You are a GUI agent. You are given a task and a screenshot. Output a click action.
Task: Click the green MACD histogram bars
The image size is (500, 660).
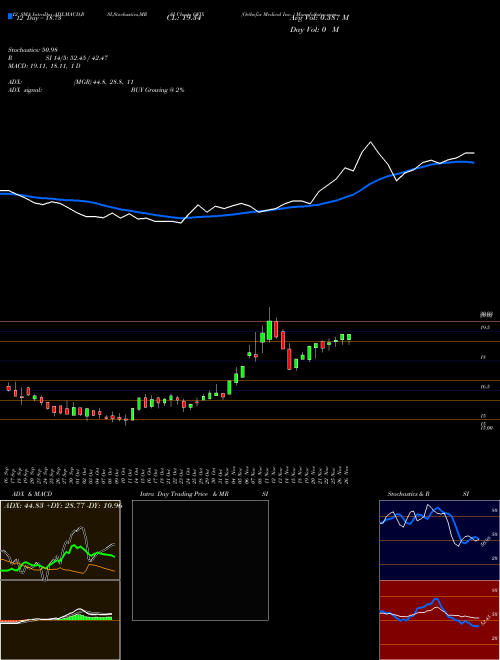click(87, 617)
